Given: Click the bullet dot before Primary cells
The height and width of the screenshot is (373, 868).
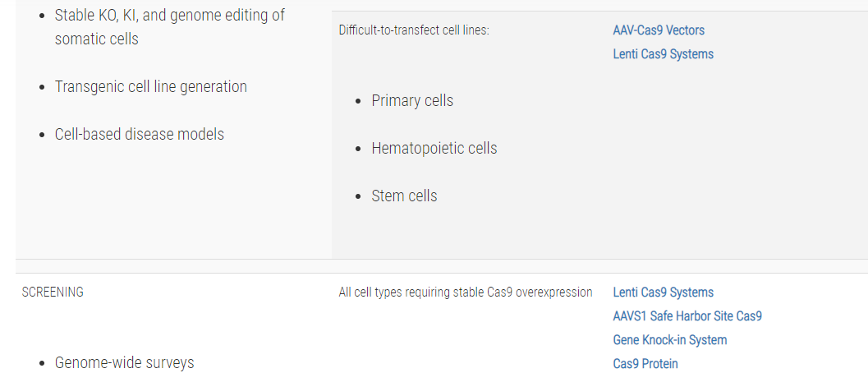Looking at the screenshot, I should (359, 101).
